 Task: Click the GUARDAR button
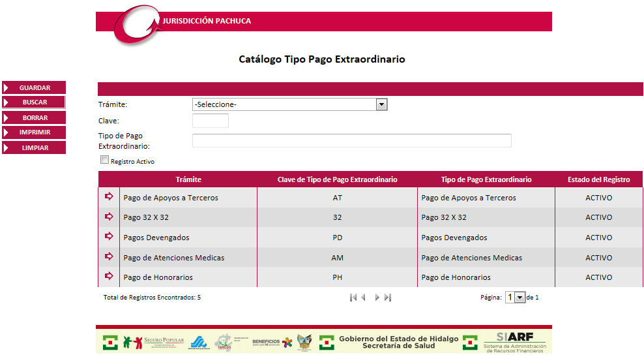(x=34, y=87)
